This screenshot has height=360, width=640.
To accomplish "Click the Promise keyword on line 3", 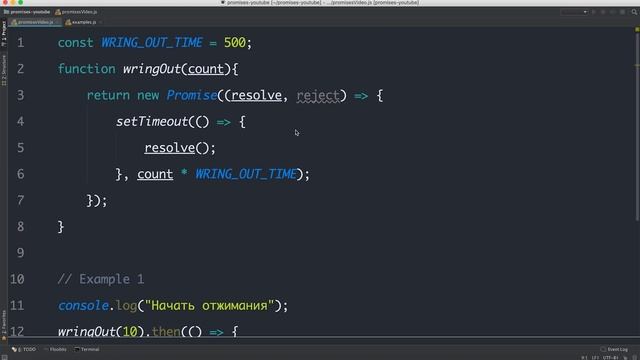I will pos(191,95).
